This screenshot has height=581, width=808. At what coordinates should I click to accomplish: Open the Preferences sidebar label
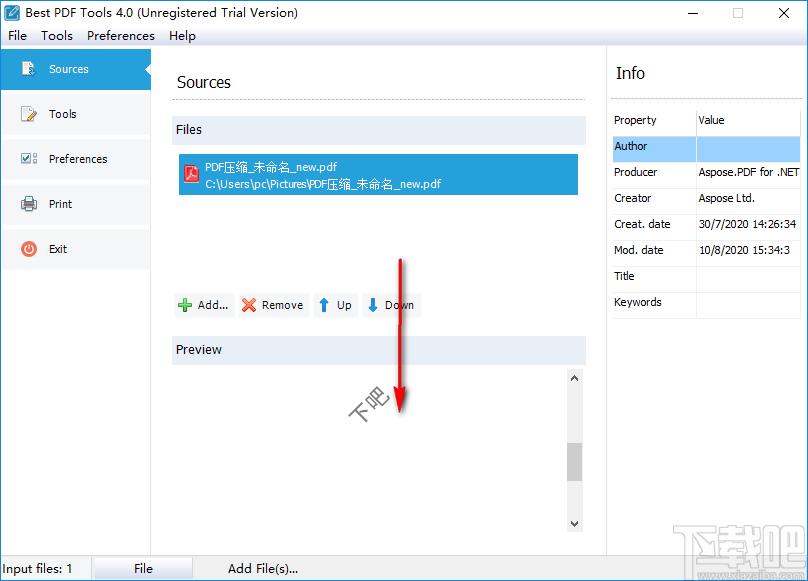click(x=78, y=159)
